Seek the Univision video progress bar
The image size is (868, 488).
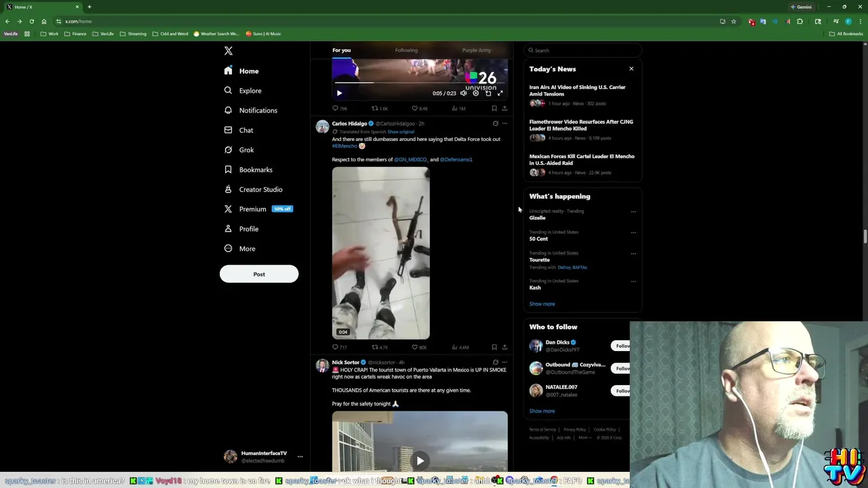pos(420,83)
